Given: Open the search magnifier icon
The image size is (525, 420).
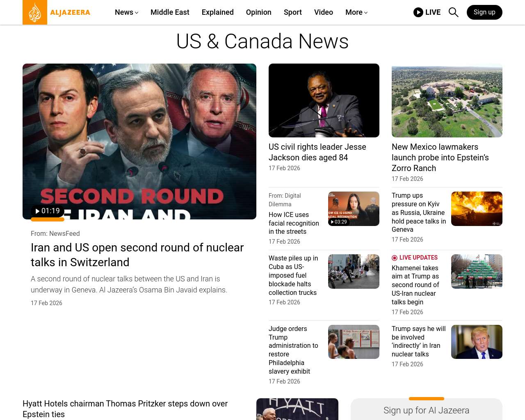Looking at the screenshot, I should point(453,12).
